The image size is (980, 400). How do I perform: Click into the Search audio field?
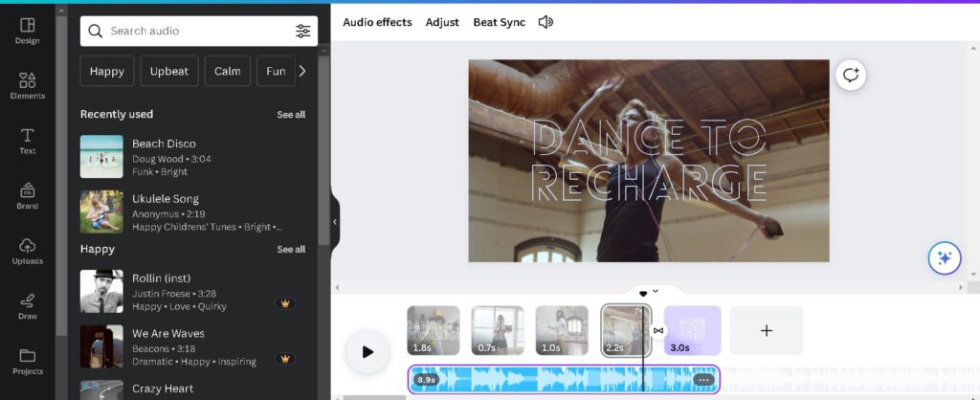[199, 31]
